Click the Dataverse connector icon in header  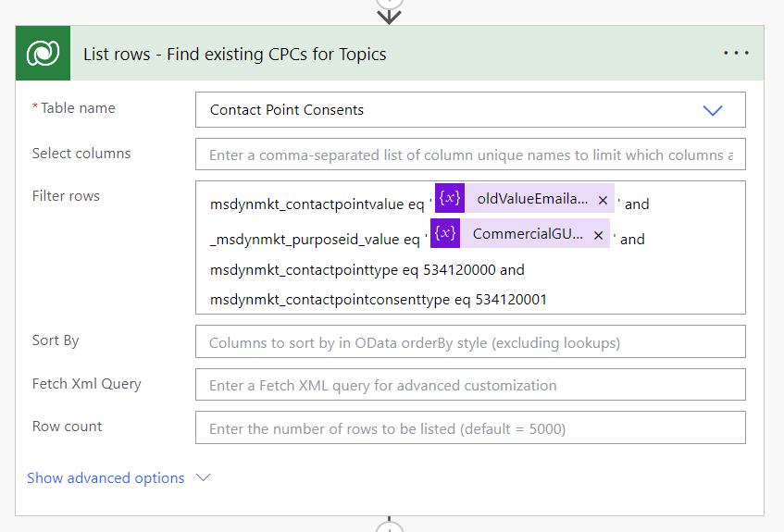point(43,54)
